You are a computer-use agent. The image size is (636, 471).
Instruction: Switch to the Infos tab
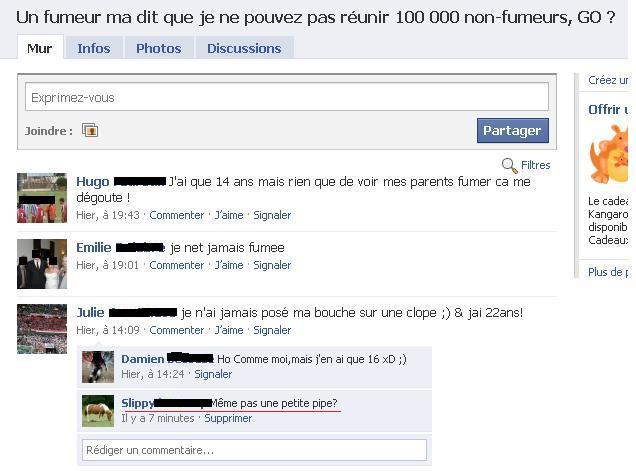click(94, 48)
